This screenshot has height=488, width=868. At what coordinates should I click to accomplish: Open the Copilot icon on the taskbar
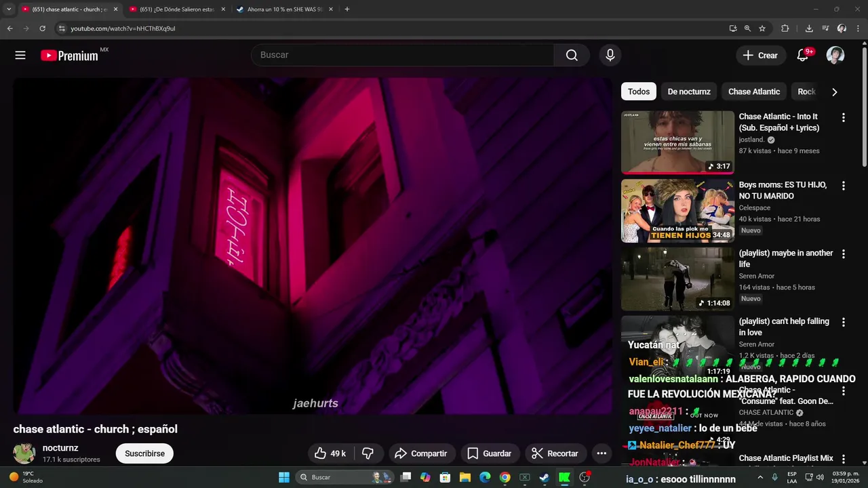click(425, 477)
